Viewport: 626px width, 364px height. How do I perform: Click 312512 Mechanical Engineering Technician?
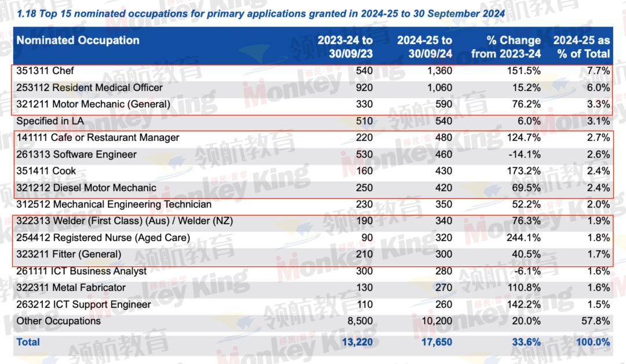[x=114, y=205]
